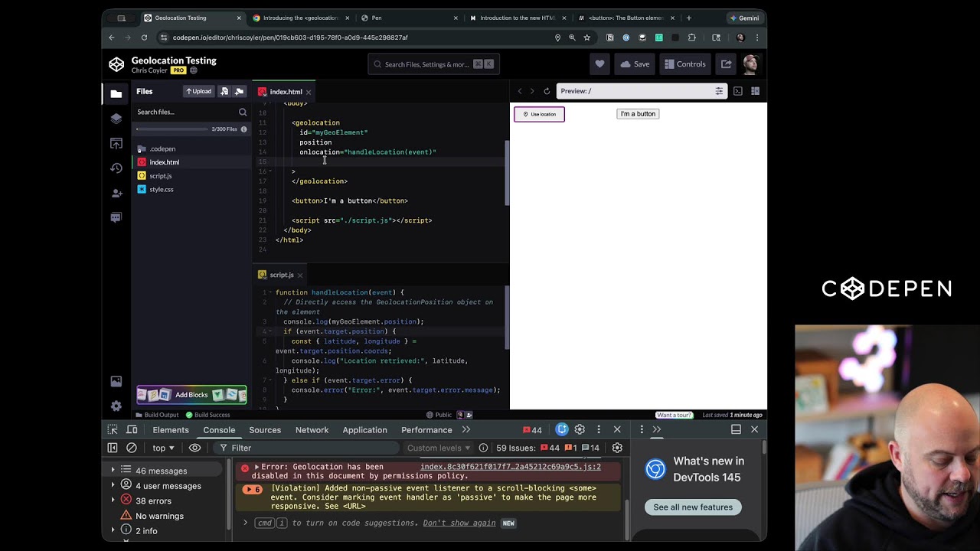
Task: Open the Files panel in the sidebar
Action: click(x=116, y=94)
